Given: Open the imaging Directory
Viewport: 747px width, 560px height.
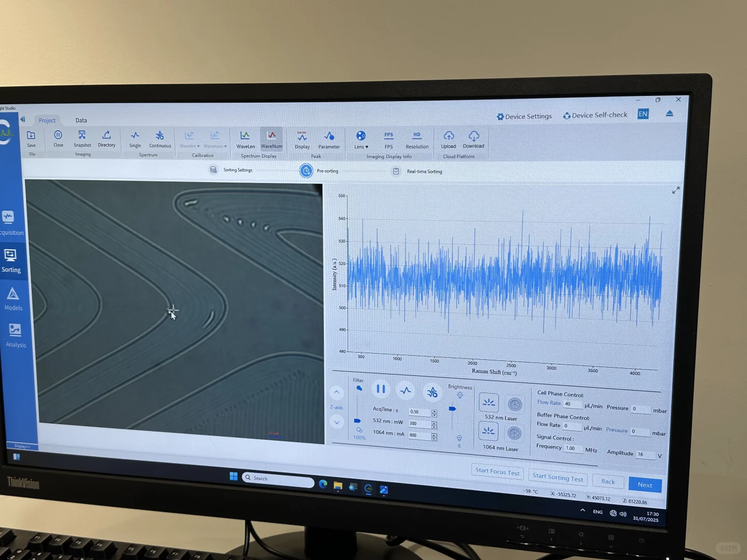Looking at the screenshot, I should point(106,138).
